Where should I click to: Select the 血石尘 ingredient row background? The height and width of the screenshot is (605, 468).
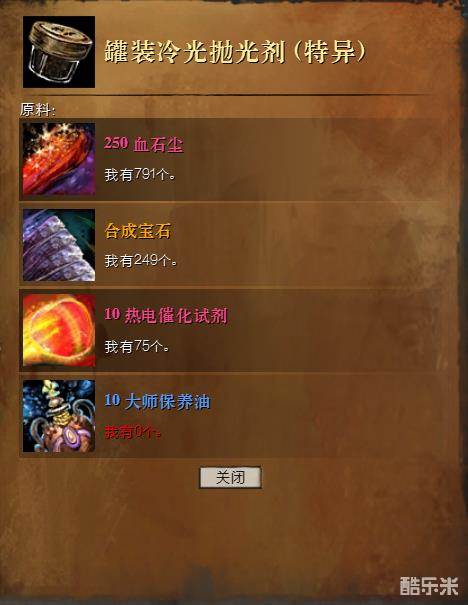coord(238,159)
